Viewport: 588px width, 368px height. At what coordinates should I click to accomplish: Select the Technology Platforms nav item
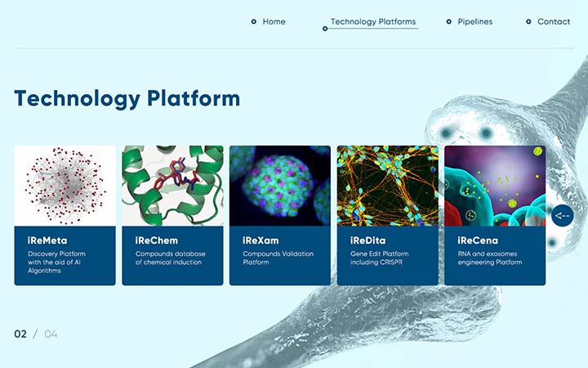tap(373, 22)
